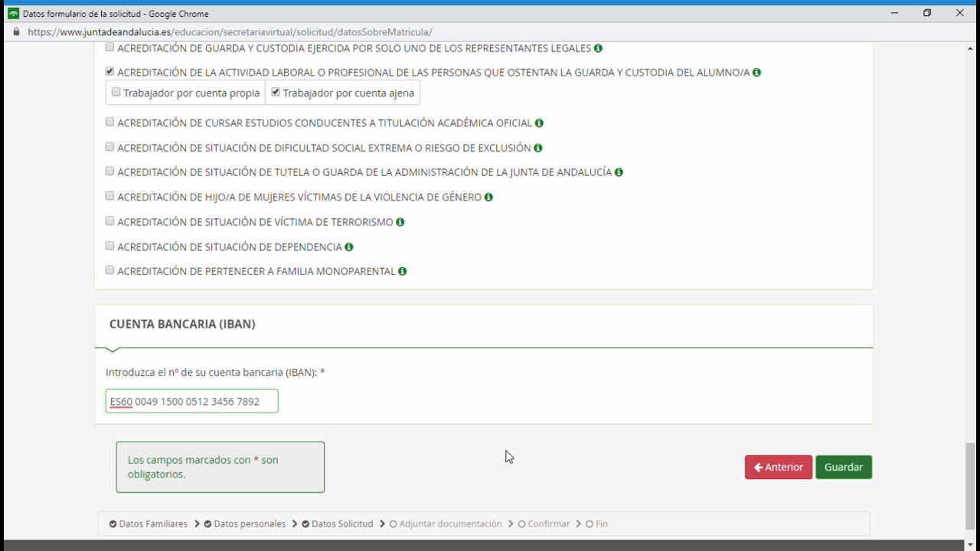Viewport: 980px width, 551px height.
Task: Show info for violencia de género accreditation
Action: click(488, 197)
